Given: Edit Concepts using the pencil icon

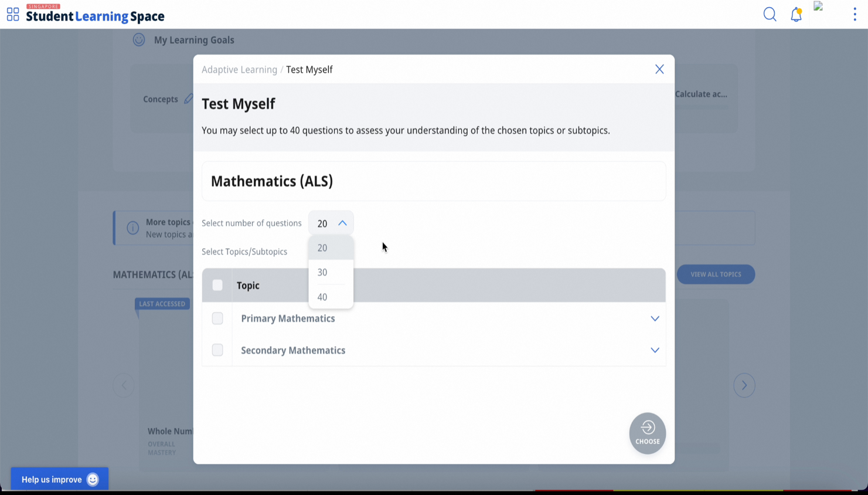Looking at the screenshot, I should [x=189, y=99].
